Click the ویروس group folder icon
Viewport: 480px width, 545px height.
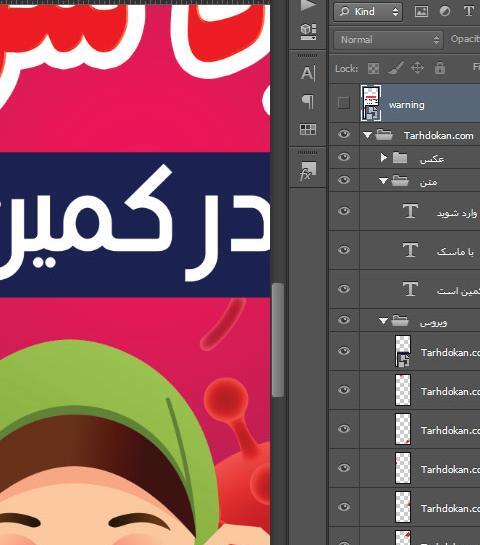[x=400, y=320]
